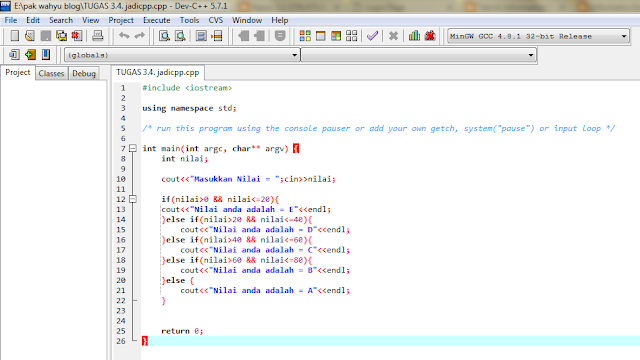This screenshot has height=360, width=640.
Task: Open the (globals) scope dropdown
Action: pyautogui.click(x=182, y=55)
